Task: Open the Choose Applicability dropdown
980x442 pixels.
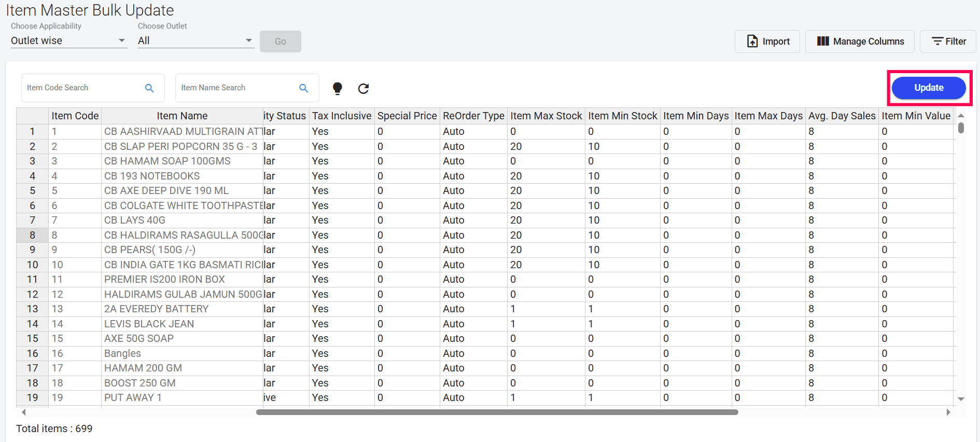Action: pos(68,40)
